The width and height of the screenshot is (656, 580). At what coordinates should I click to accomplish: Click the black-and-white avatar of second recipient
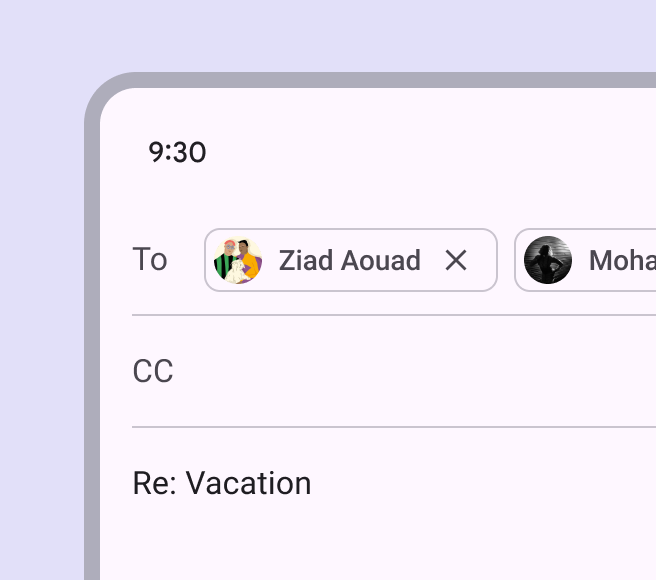pyautogui.click(x=548, y=260)
